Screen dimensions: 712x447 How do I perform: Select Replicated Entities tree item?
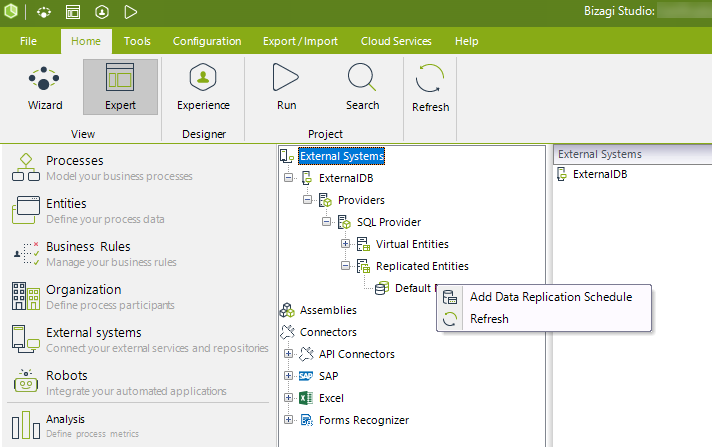(x=422, y=266)
